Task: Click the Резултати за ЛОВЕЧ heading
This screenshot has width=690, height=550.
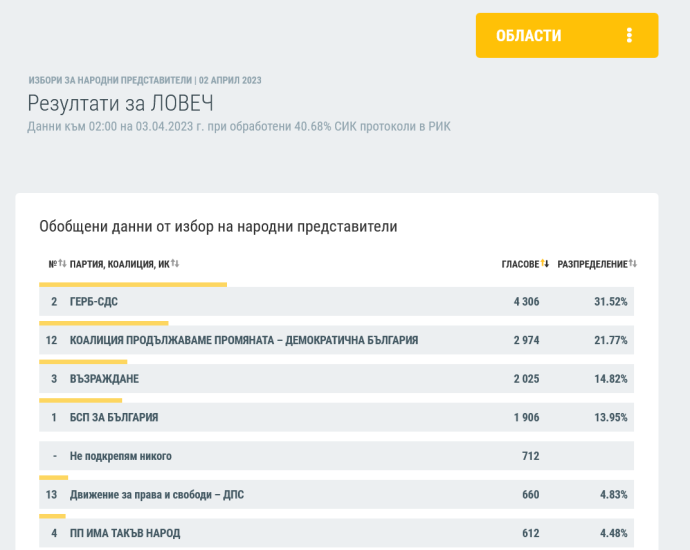Action: (x=121, y=103)
